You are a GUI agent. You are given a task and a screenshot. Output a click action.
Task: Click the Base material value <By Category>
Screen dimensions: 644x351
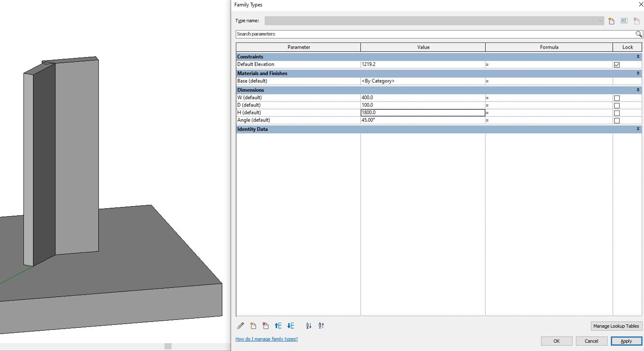click(x=423, y=81)
